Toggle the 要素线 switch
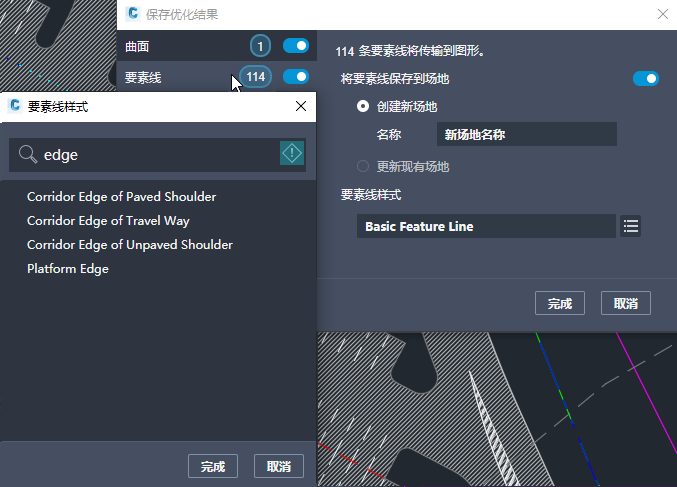This screenshot has height=487, width=677. click(x=296, y=77)
